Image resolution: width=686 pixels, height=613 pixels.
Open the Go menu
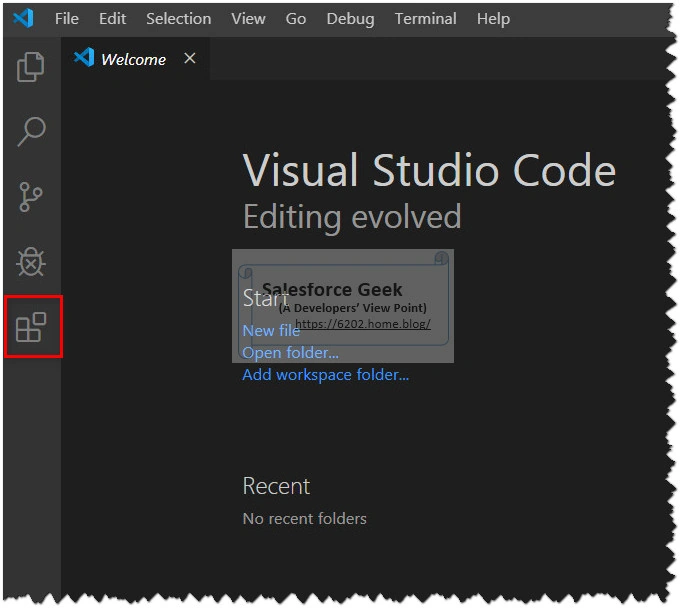click(x=296, y=19)
